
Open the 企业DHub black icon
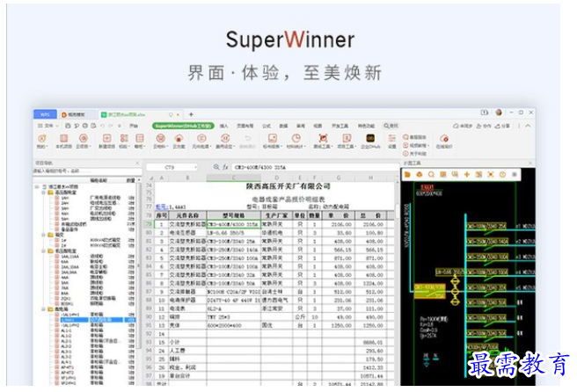tap(370, 142)
